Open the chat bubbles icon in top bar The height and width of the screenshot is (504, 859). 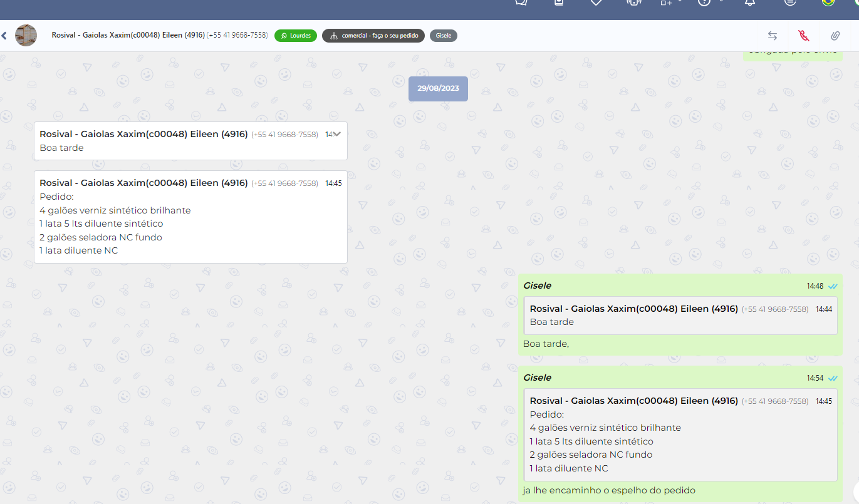coord(521,3)
